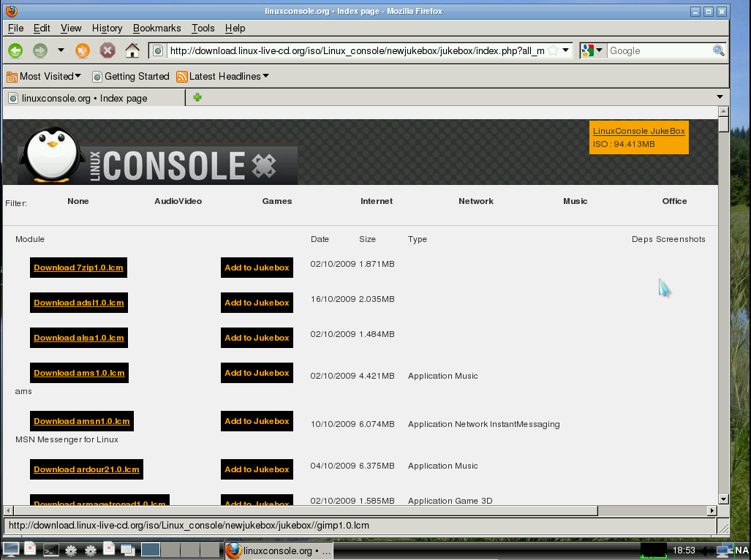Viewport: 751px width, 560px height.
Task: Add ams1.0.lcm to Jukebox
Action: pyautogui.click(x=257, y=373)
